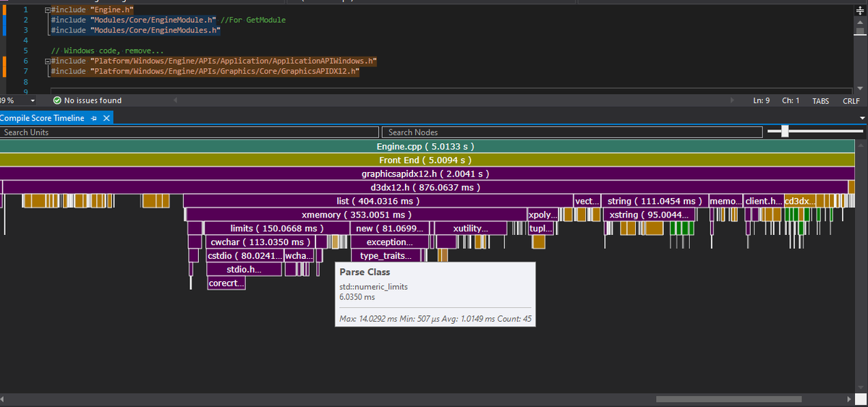Click the cwchar (113.0350 ms) node
This screenshot has height=407, width=868.
click(260, 242)
